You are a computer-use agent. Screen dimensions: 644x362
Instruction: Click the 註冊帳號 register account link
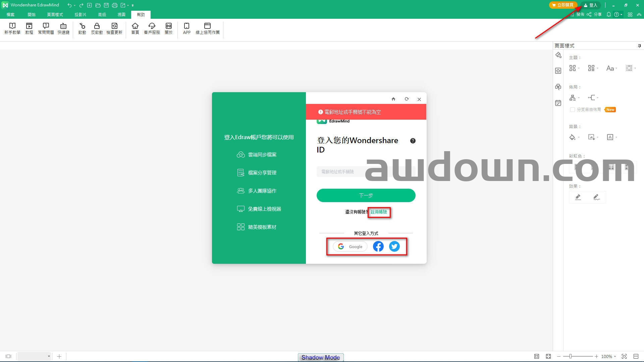pyautogui.click(x=379, y=212)
